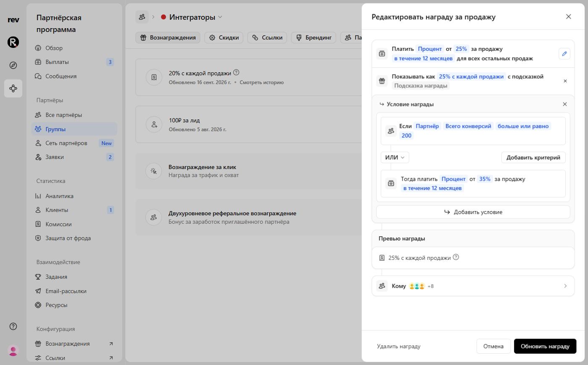Open the compass explore icon
Screen dimensions: 588x365
point(13,65)
